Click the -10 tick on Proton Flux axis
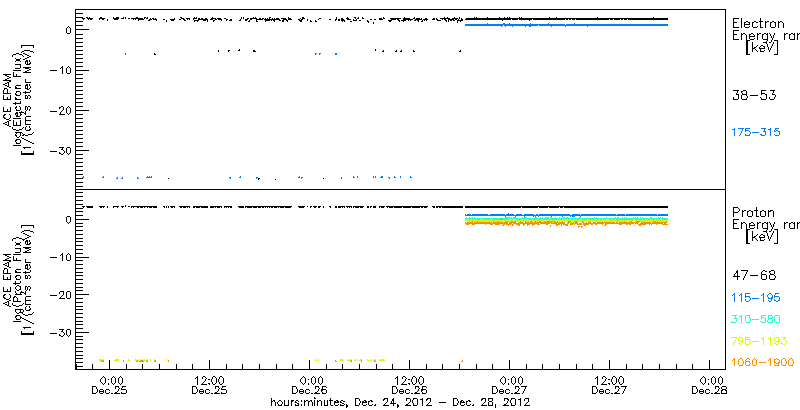The width and height of the screenshot is (800, 410). [59, 257]
